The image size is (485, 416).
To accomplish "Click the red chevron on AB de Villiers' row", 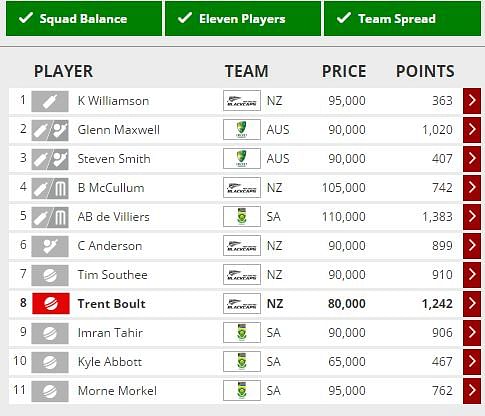I will pos(472,217).
